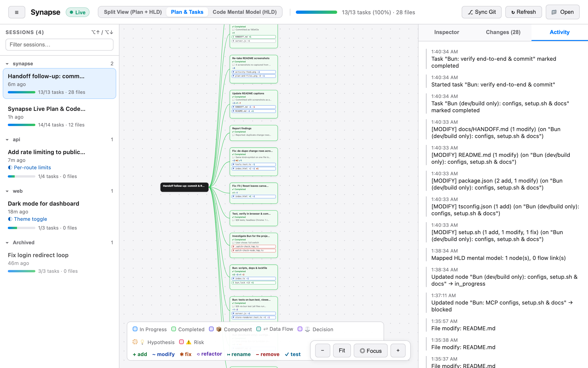Image resolution: width=588 pixels, height=368 pixels.
Task: Click the header tasks progress bar
Action: tap(316, 12)
